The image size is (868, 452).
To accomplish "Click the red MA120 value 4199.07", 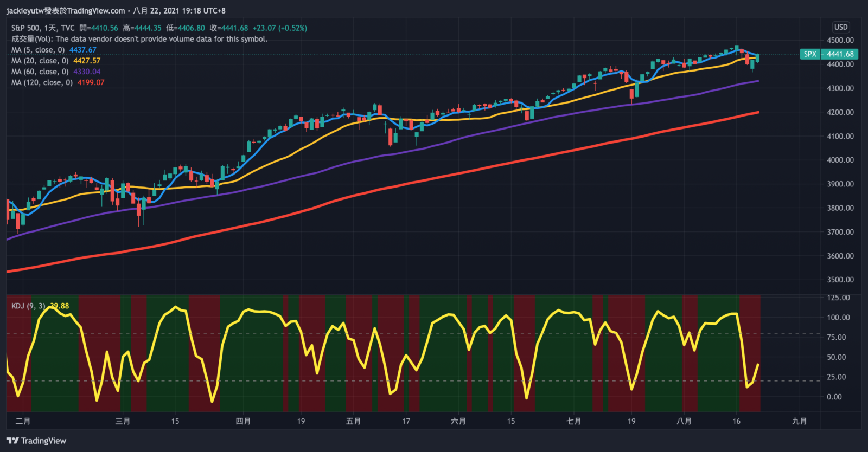I will point(91,82).
